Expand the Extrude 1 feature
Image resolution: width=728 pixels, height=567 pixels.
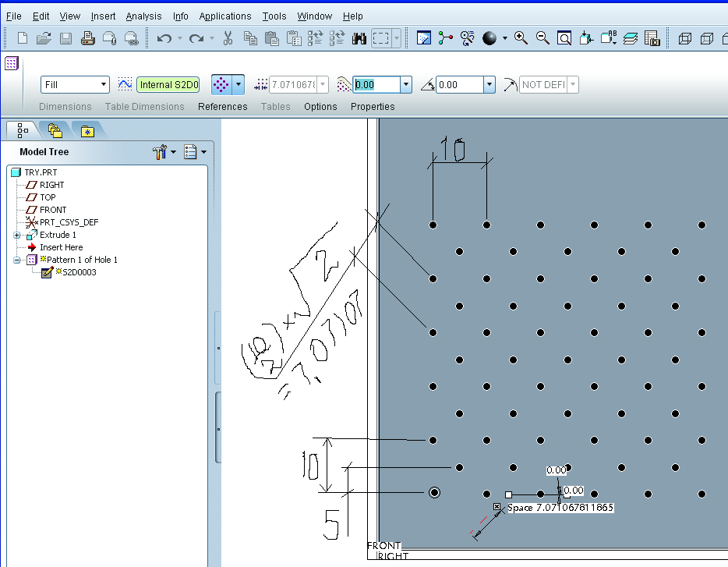click(16, 236)
